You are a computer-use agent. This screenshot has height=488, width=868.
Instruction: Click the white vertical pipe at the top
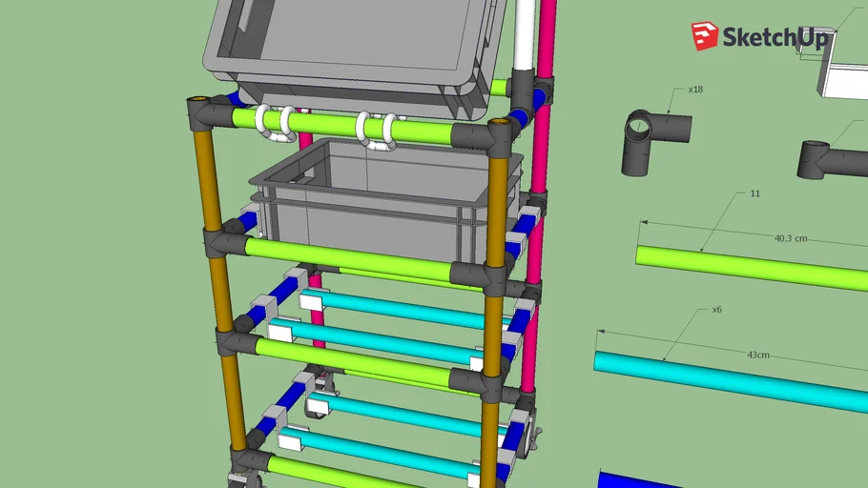pyautogui.click(x=525, y=33)
